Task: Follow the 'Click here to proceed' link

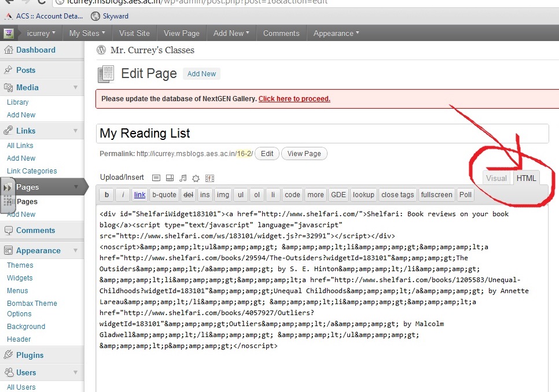Action: click(295, 99)
